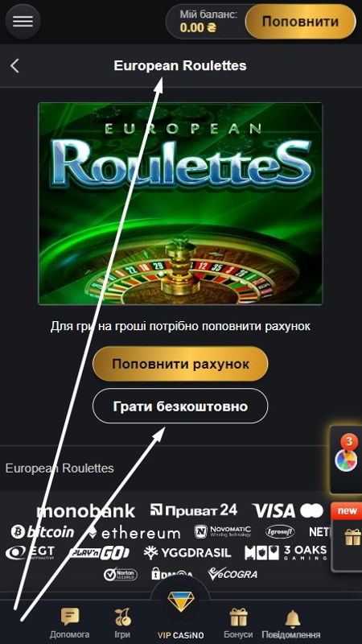Click Грати безкоштовно button
The width and height of the screenshot is (362, 644).
pyautogui.click(x=180, y=406)
